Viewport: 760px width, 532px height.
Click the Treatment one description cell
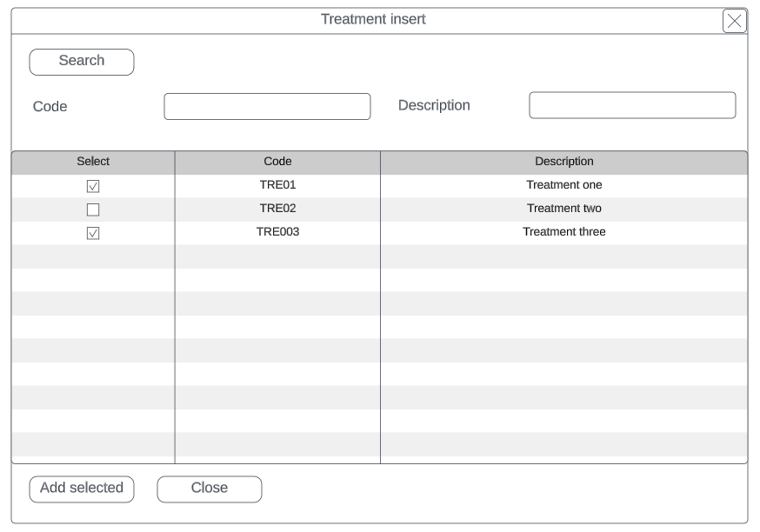(563, 185)
